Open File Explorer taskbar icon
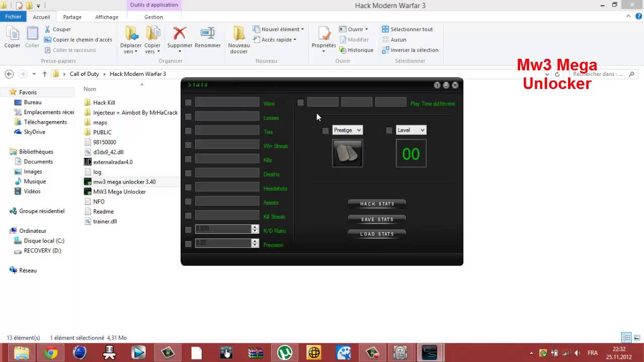Viewport: 644px width, 362px height. pyautogui.click(x=21, y=353)
